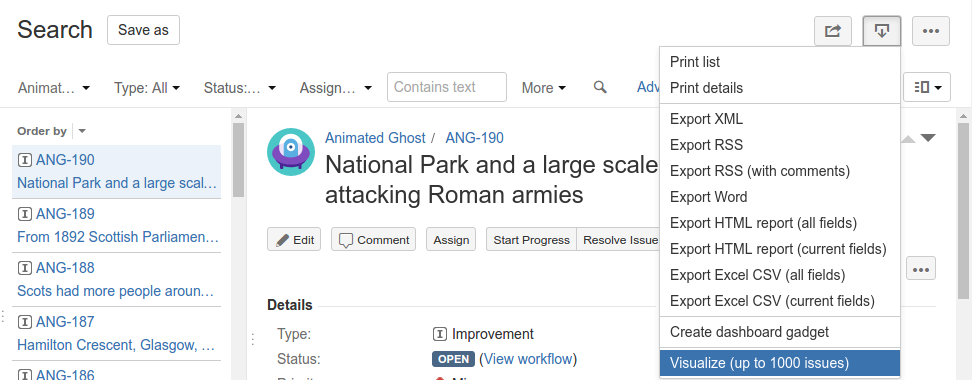
Task: Select Create dashboard gadget
Action: tap(780, 332)
